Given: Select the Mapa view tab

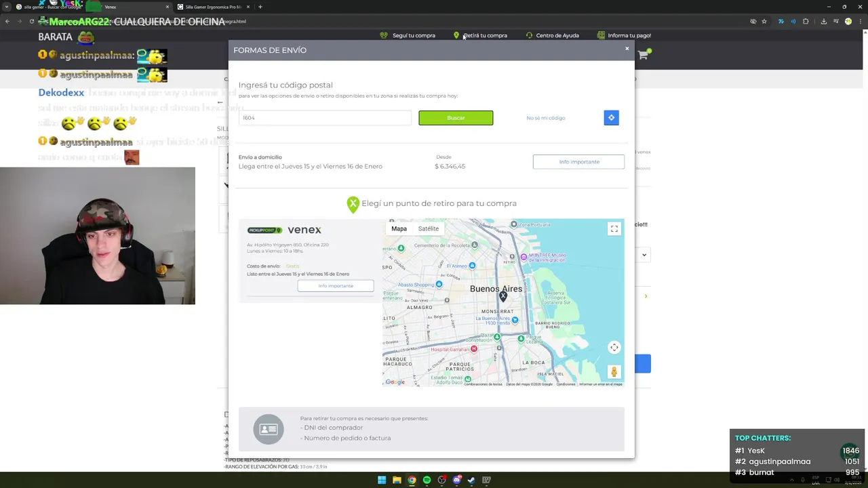Looking at the screenshot, I should click(x=399, y=228).
